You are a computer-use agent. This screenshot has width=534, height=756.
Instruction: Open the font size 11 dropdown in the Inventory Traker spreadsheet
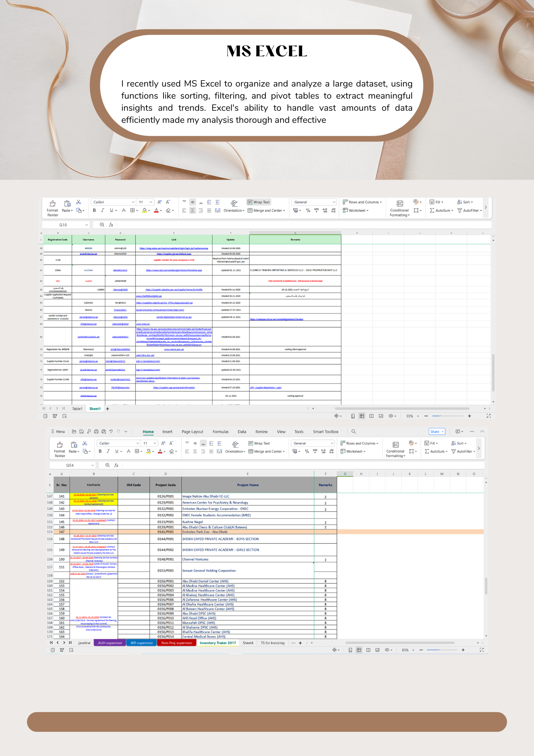point(155,443)
